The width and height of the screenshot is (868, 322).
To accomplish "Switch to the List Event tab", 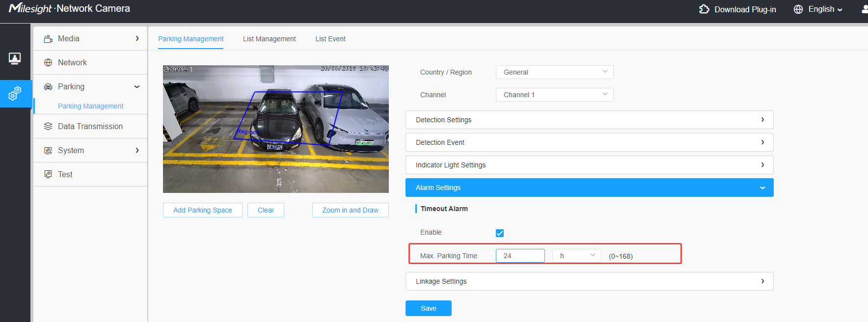I will [x=330, y=39].
